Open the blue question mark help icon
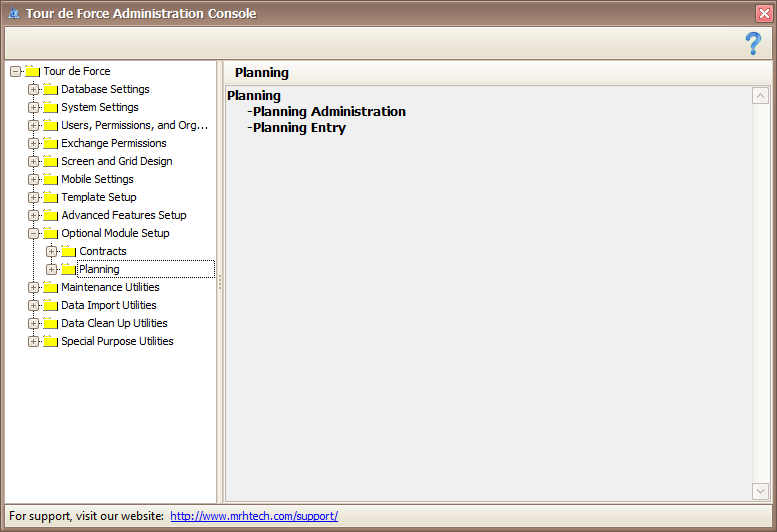777x532 pixels. 753,43
